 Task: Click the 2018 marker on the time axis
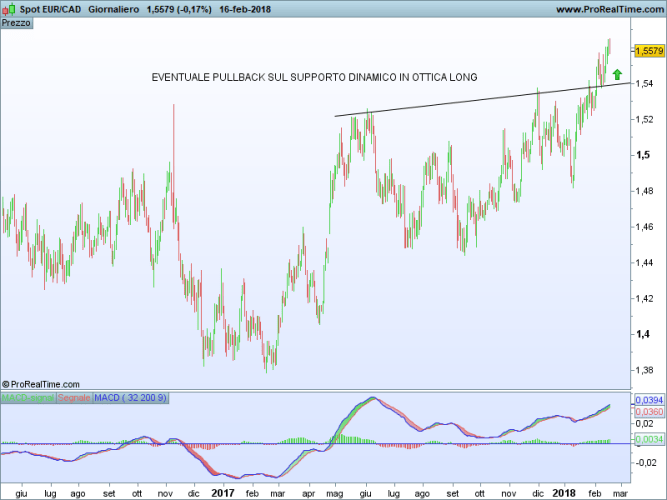point(564,492)
